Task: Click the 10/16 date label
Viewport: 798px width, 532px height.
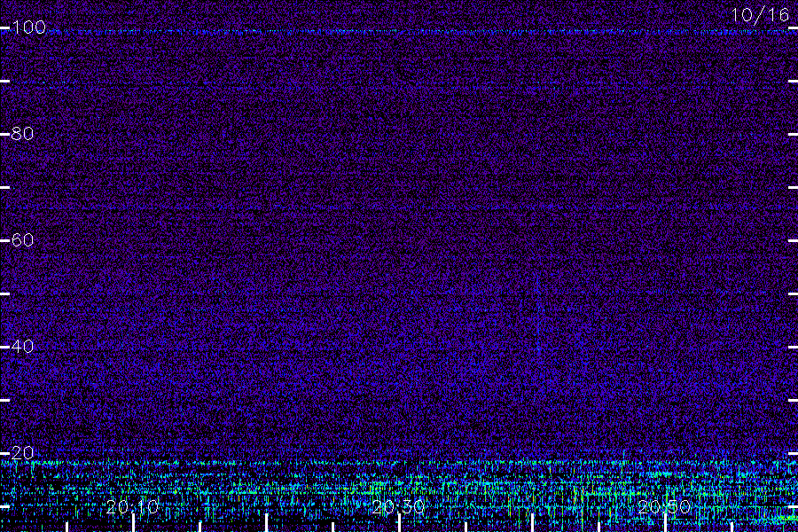Action: pyautogui.click(x=760, y=15)
